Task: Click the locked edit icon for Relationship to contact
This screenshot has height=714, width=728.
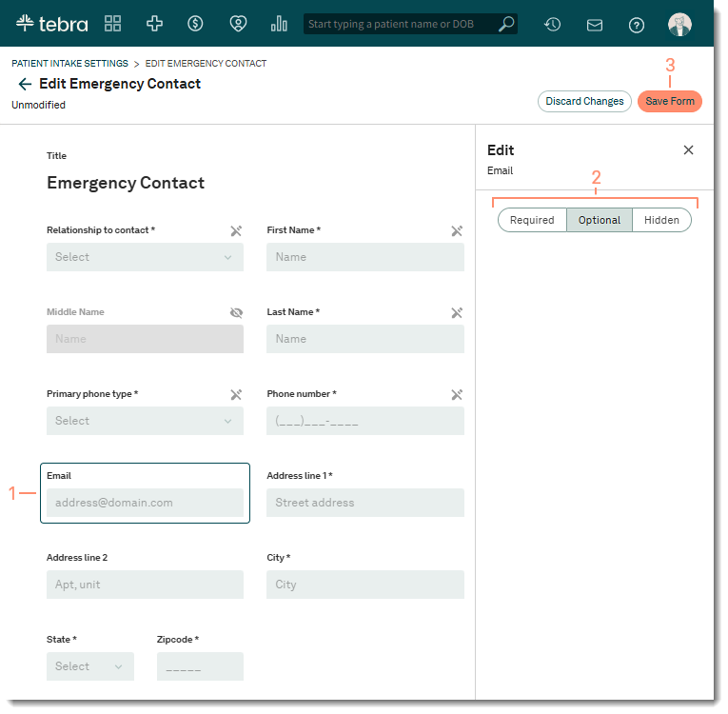Action: [x=236, y=230]
